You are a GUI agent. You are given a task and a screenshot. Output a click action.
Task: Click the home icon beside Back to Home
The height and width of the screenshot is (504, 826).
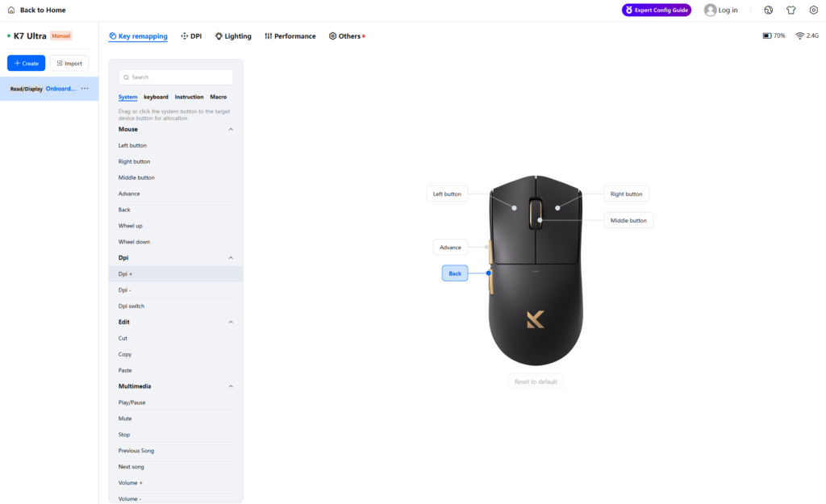click(x=11, y=10)
